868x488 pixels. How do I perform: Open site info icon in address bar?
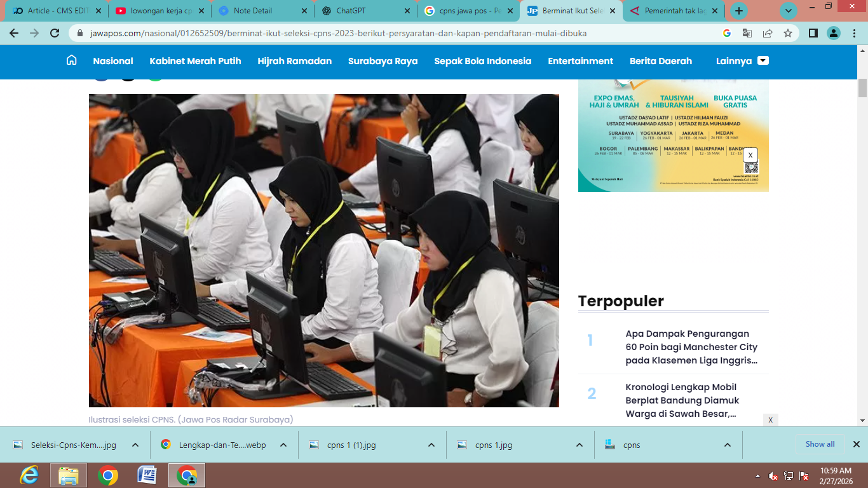tap(80, 33)
